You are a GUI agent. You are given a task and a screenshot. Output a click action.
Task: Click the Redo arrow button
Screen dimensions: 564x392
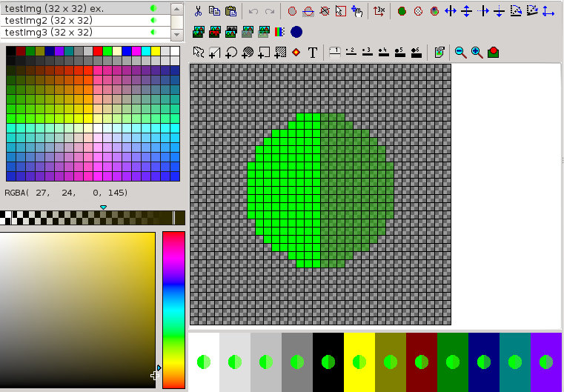270,11
